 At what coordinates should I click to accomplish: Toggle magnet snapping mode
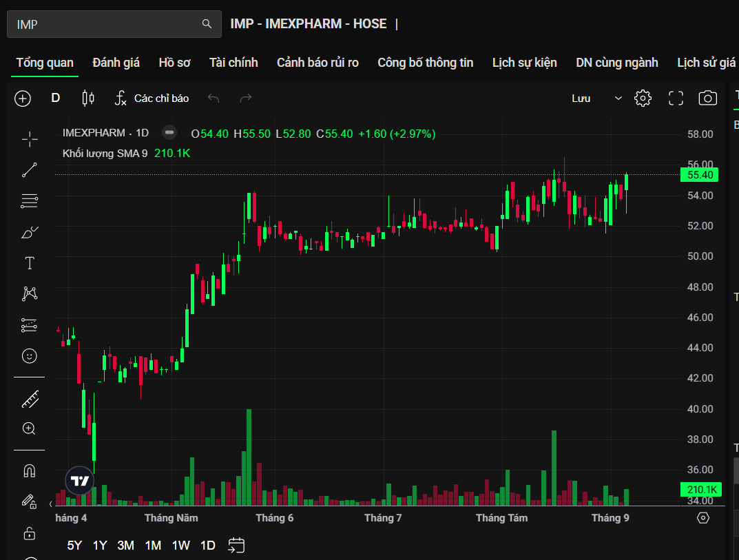[x=29, y=471]
